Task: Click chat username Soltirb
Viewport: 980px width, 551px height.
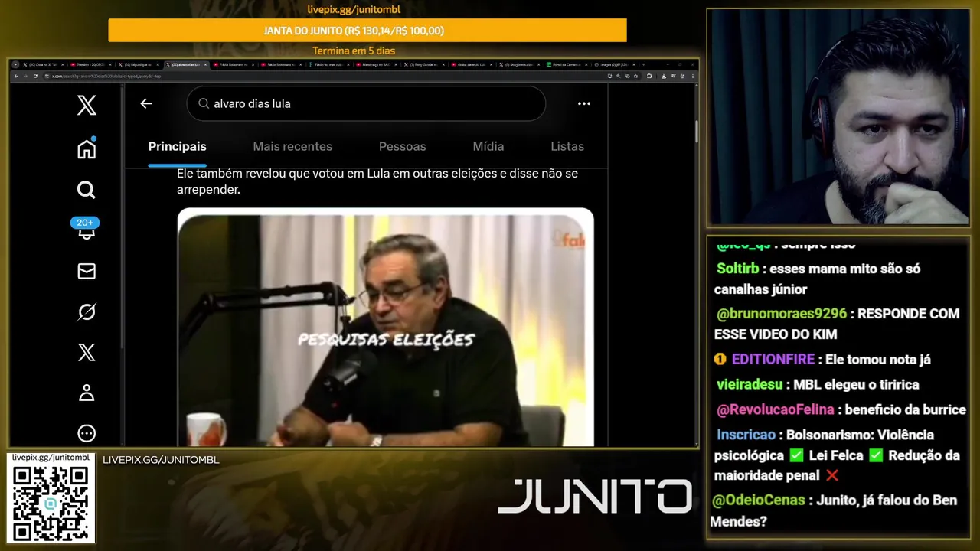Action: point(738,269)
